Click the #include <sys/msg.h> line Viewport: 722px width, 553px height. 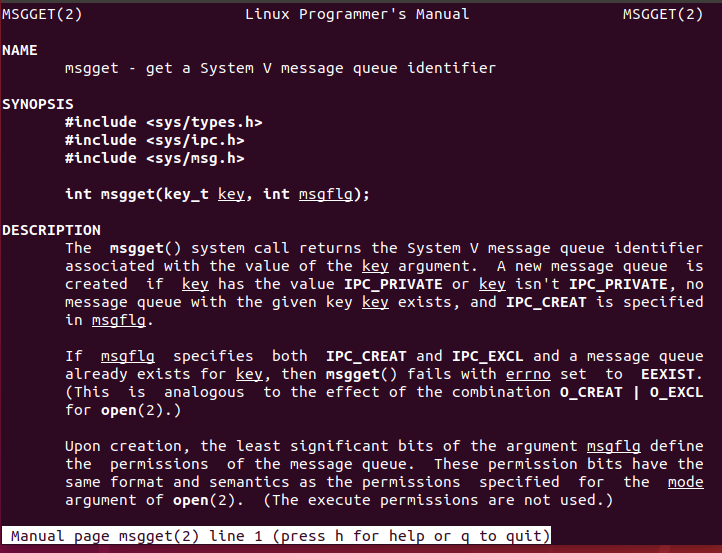coord(155,158)
